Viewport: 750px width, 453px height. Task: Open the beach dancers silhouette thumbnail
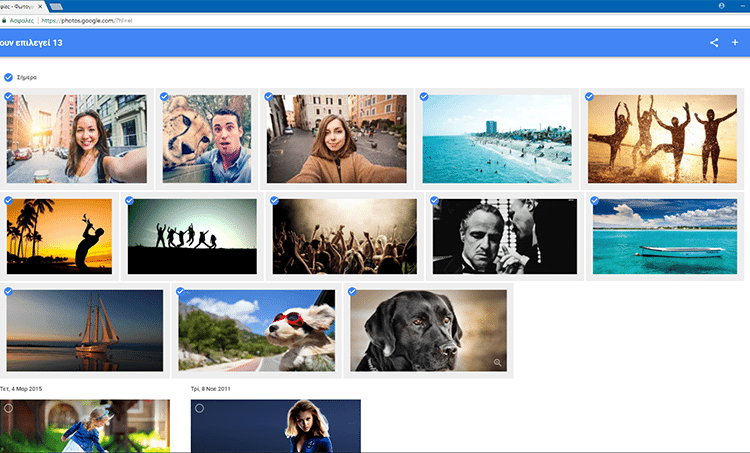(x=662, y=139)
